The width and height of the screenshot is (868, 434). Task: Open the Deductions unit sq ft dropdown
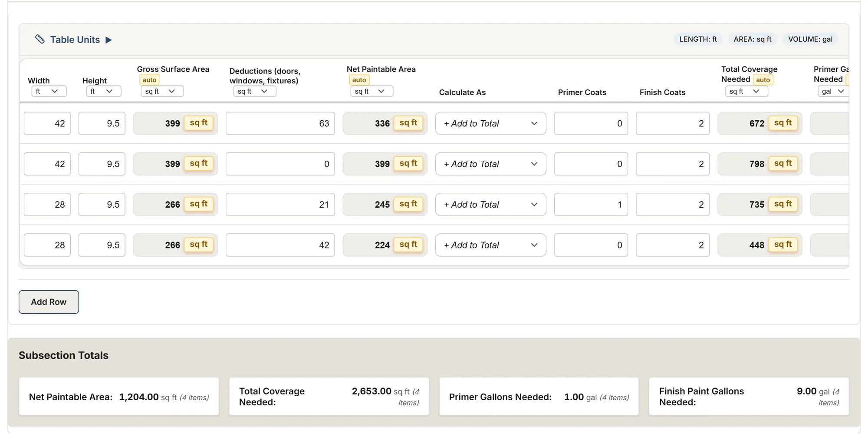(255, 91)
